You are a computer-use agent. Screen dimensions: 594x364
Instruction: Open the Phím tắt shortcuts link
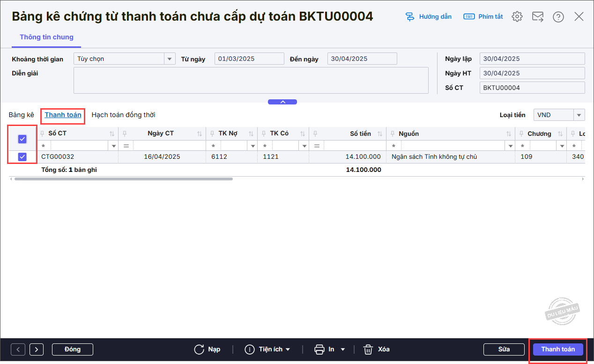coord(483,16)
